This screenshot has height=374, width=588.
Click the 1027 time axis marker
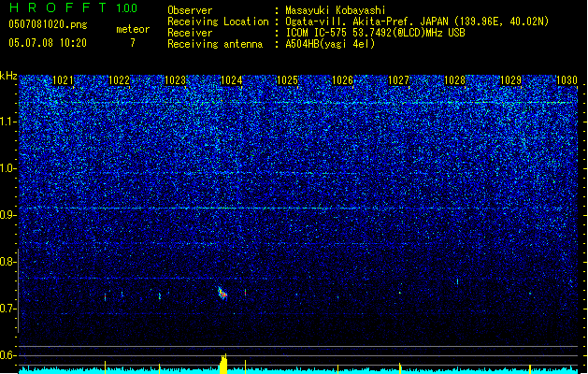click(398, 80)
